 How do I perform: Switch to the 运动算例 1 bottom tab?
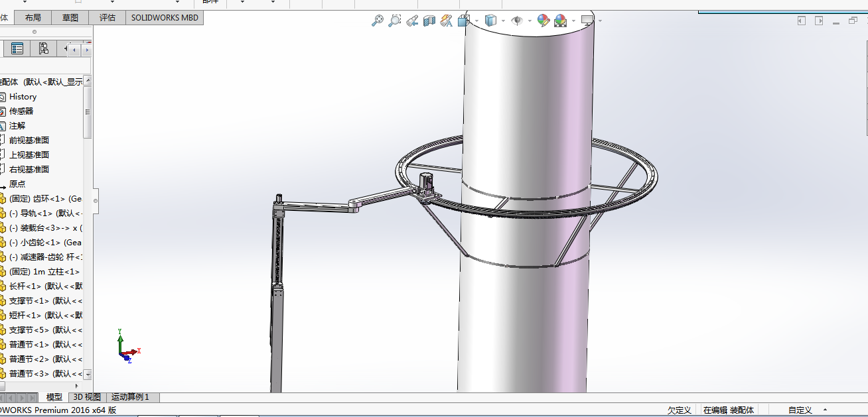130,397
